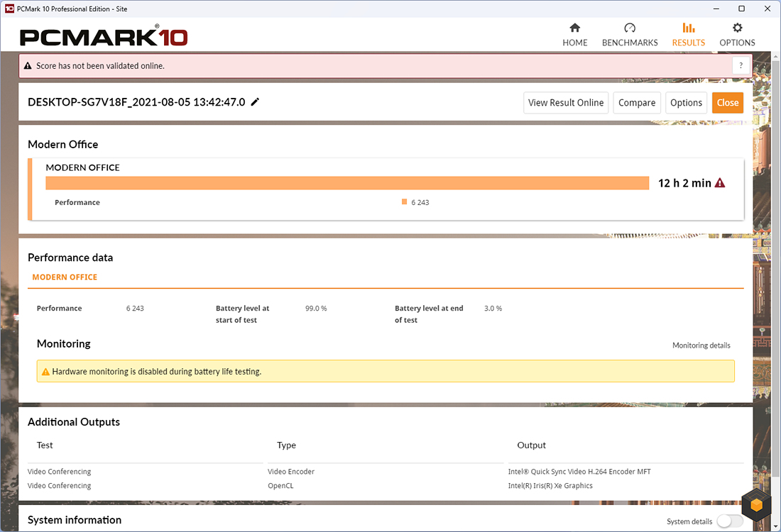Image resolution: width=781 pixels, height=532 pixels.
Task: Click the orange cube icon at bottom right
Action: point(756,504)
